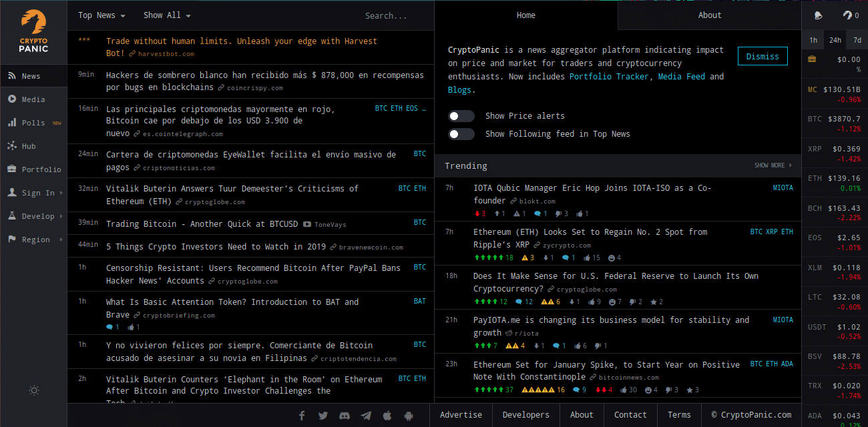
Task: Click the LTC price row $32.08
Action: pyautogui.click(x=835, y=302)
